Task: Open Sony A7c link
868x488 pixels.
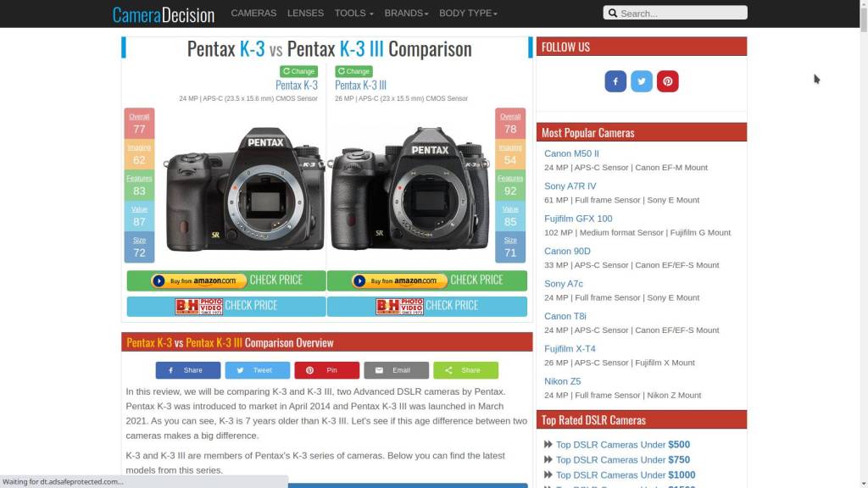Action: 564,284
